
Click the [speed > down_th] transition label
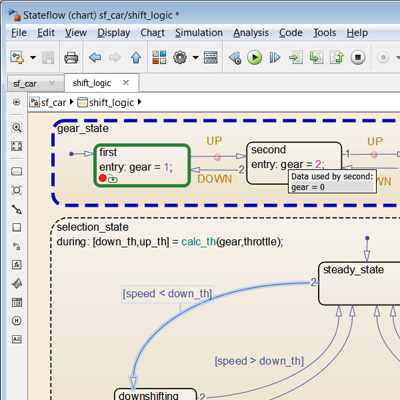coord(259,361)
